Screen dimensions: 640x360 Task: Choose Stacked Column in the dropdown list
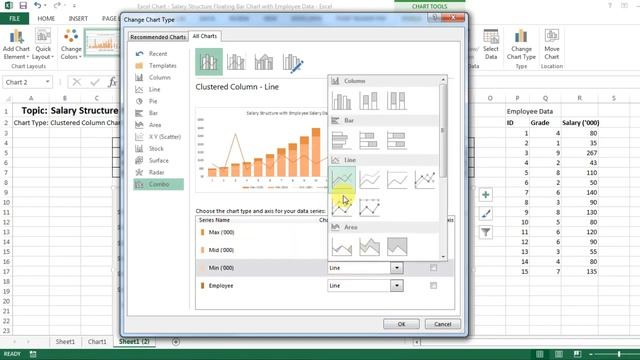pyautogui.click(x=369, y=100)
